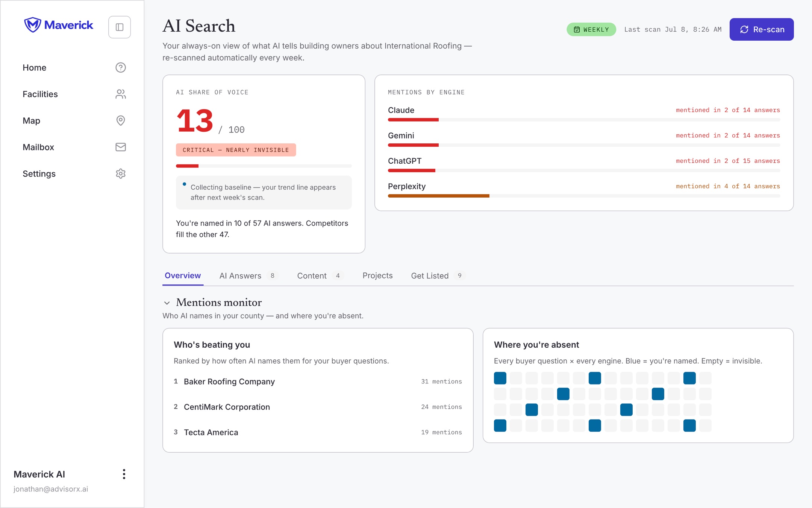Click the Facilities people icon
Screen dimensions: 812x508
click(120, 94)
